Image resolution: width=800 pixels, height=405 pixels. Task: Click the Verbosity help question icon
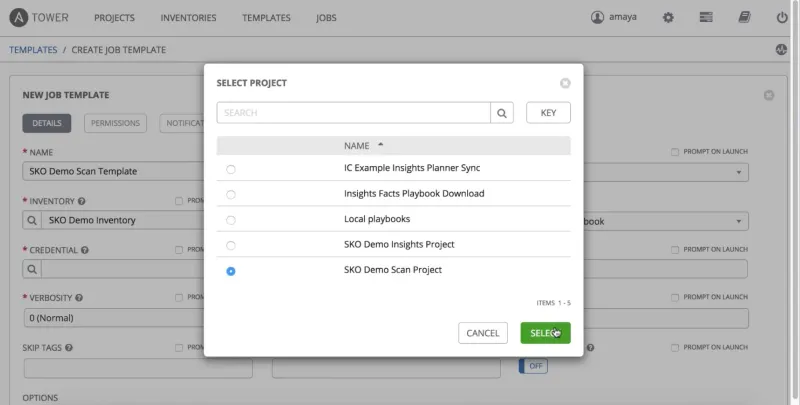click(x=79, y=298)
